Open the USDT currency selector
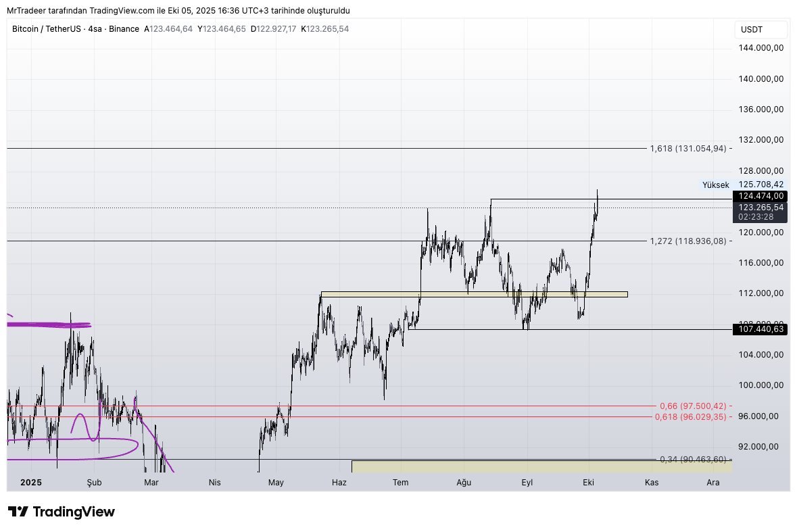This screenshot has height=532, width=797. click(761, 30)
